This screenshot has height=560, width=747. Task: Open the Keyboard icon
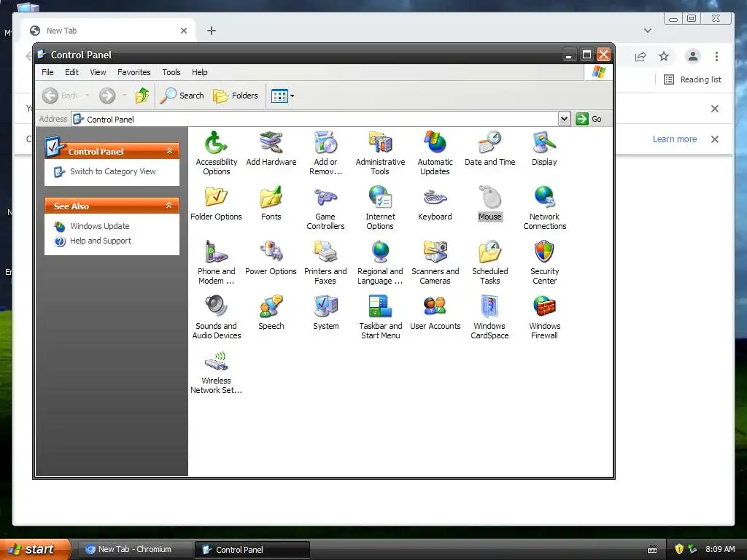point(435,197)
